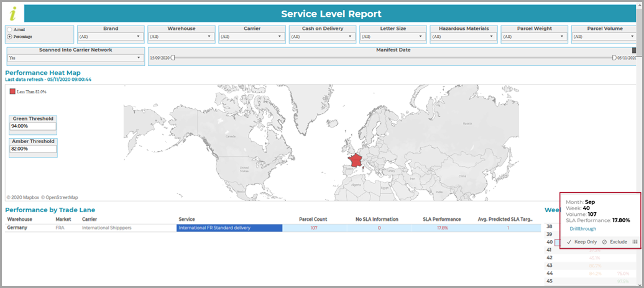Select the red France region on the map

click(x=356, y=160)
